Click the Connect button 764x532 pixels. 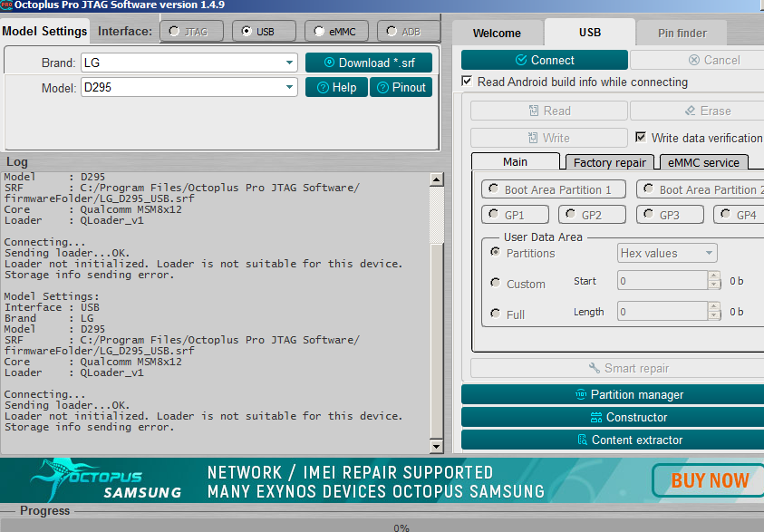coord(545,60)
